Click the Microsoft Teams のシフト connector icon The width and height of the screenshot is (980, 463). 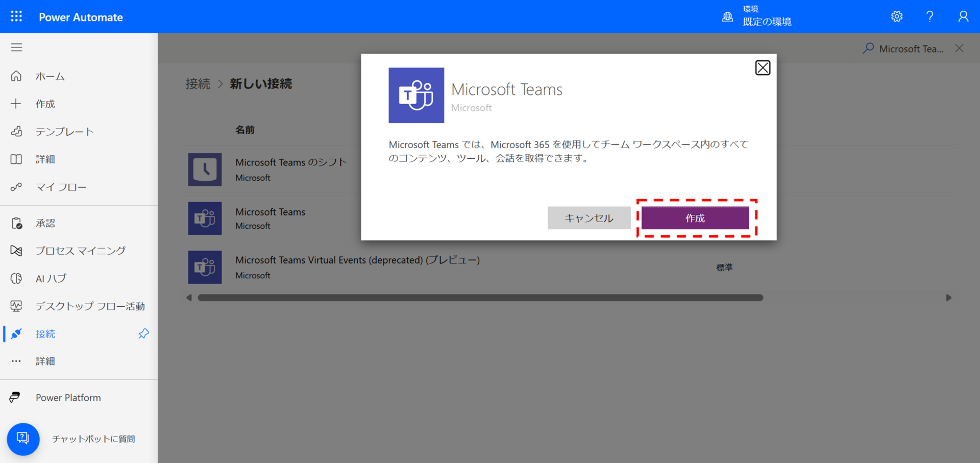click(205, 169)
